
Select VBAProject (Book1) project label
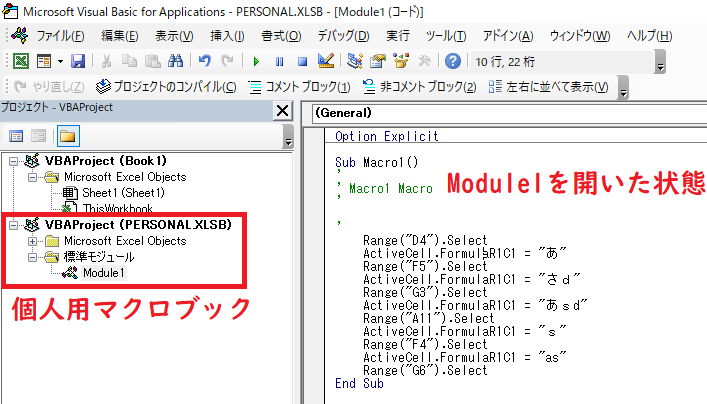(x=106, y=161)
